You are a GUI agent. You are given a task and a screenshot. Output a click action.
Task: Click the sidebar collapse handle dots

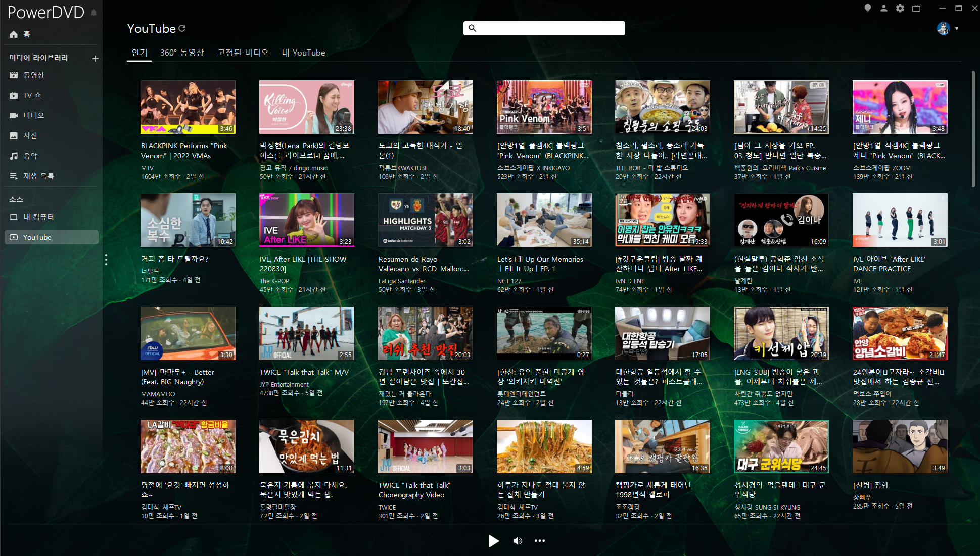point(106,260)
